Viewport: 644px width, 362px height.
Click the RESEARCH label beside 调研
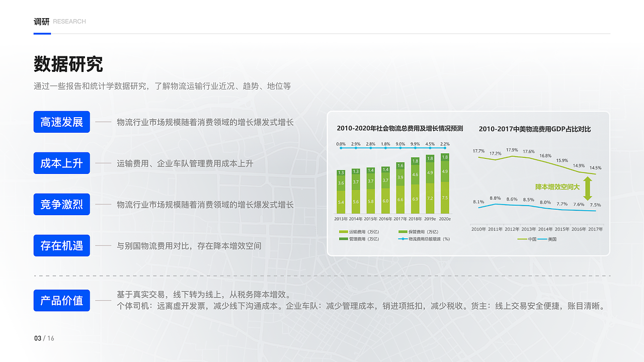pyautogui.click(x=69, y=22)
